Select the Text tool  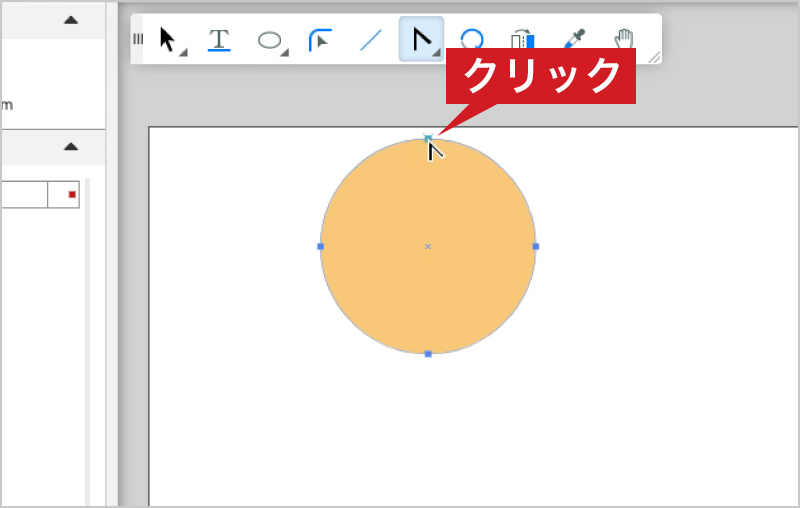pyautogui.click(x=219, y=40)
